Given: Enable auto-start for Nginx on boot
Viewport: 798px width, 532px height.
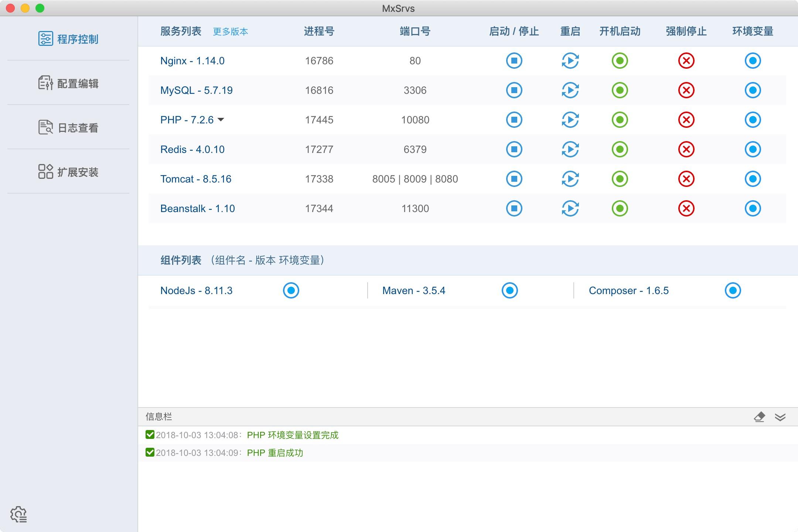Looking at the screenshot, I should (x=620, y=61).
